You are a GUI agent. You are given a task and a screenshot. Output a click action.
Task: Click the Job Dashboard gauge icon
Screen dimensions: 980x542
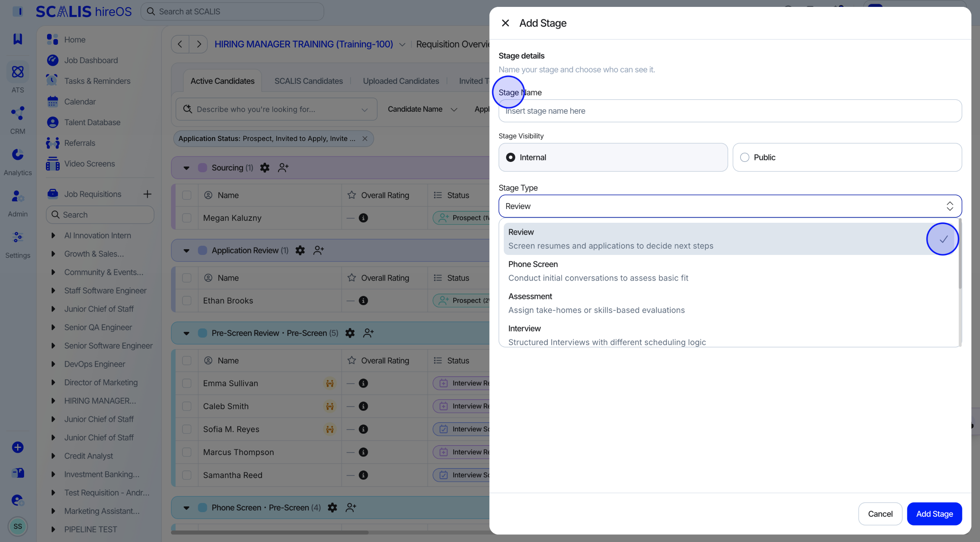(52, 60)
